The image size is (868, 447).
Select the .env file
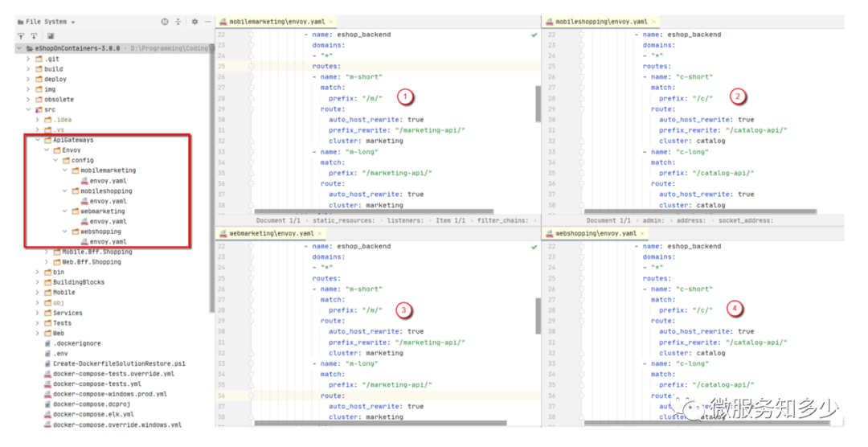coord(61,354)
